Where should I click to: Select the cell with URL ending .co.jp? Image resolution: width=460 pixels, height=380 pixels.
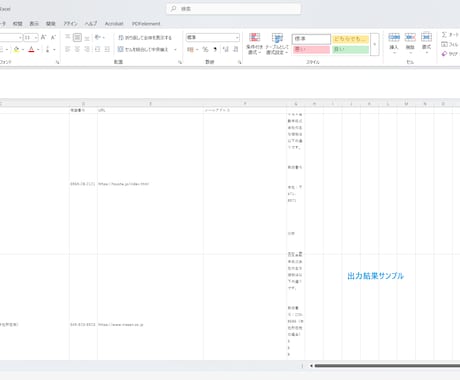point(150,324)
